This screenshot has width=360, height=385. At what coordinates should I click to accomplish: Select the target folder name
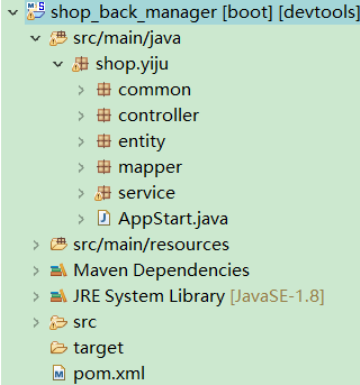coord(98,349)
